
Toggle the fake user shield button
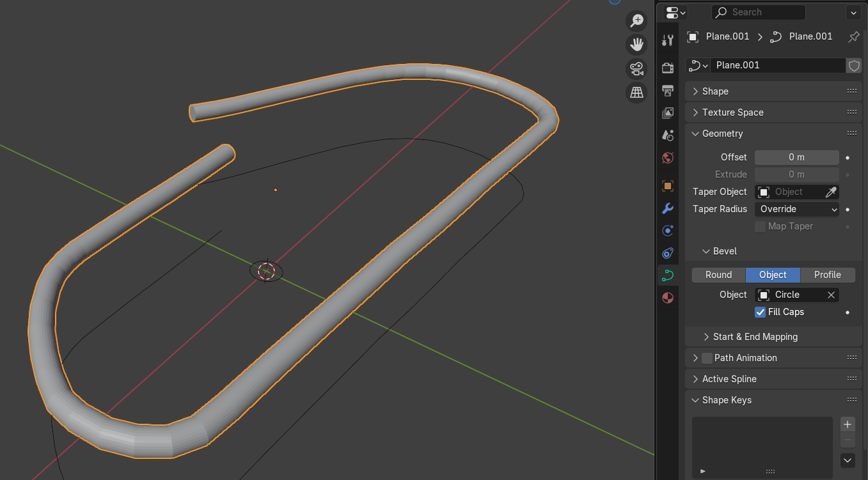pos(854,65)
